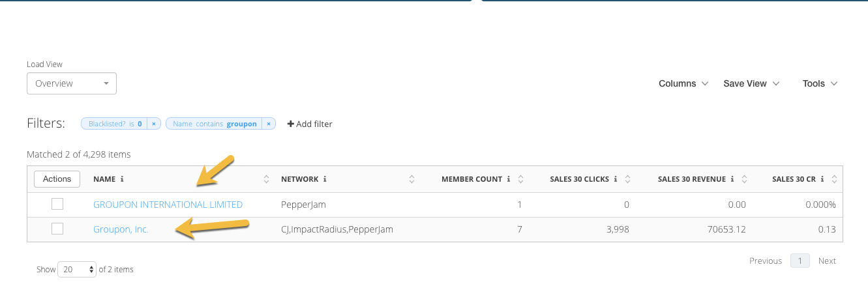The width and height of the screenshot is (868, 284).
Task: Sort by the NETWORK column arrows
Action: [x=412, y=179]
